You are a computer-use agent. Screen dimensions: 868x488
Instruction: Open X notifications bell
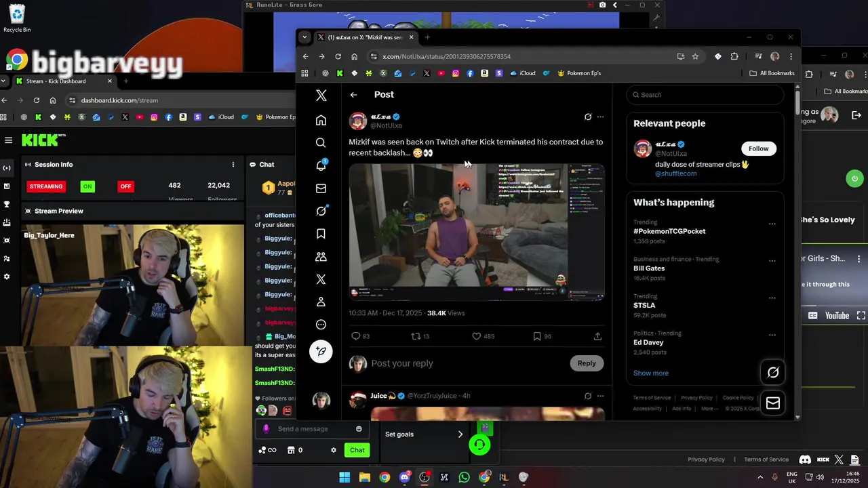click(321, 165)
